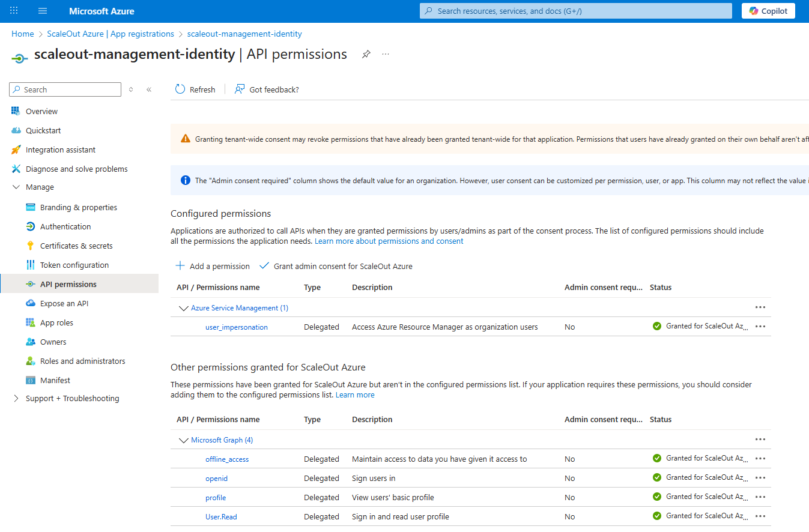The height and width of the screenshot is (532, 809).
Task: Click the Copilot button
Action: point(768,11)
